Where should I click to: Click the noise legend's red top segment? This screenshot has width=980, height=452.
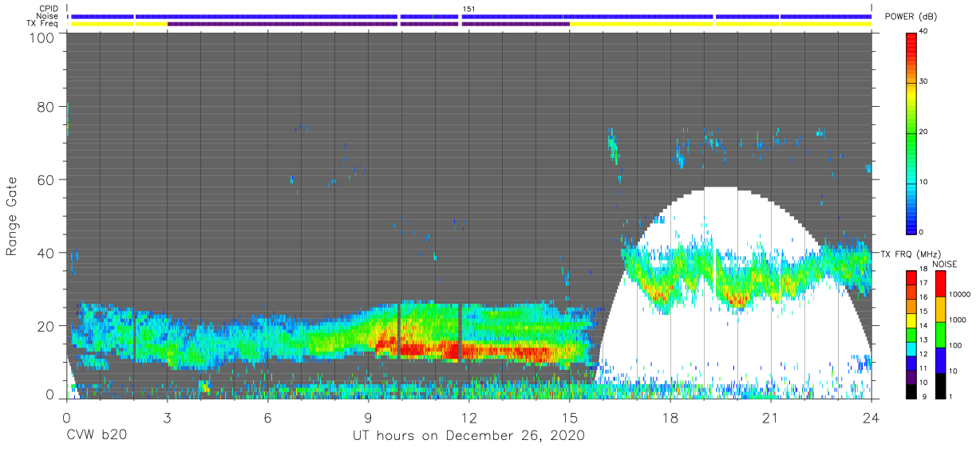(939, 284)
